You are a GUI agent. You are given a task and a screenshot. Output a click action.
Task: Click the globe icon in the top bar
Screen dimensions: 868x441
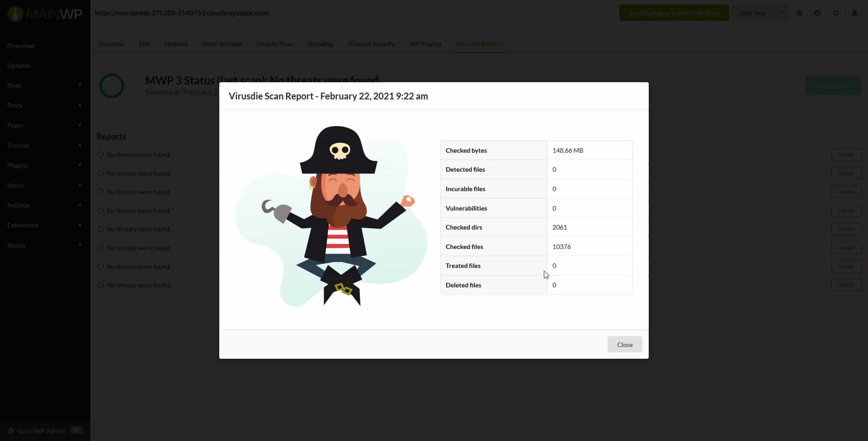pos(799,13)
